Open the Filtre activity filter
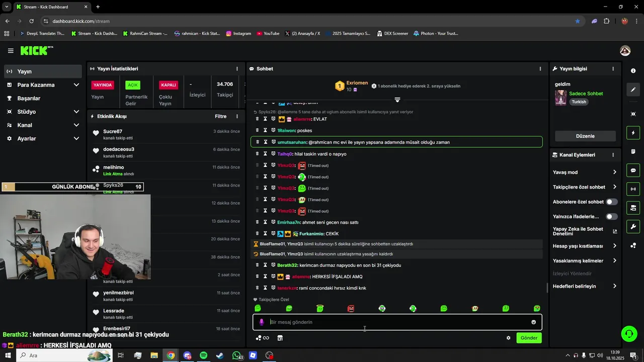644x362 pixels. (x=220, y=117)
